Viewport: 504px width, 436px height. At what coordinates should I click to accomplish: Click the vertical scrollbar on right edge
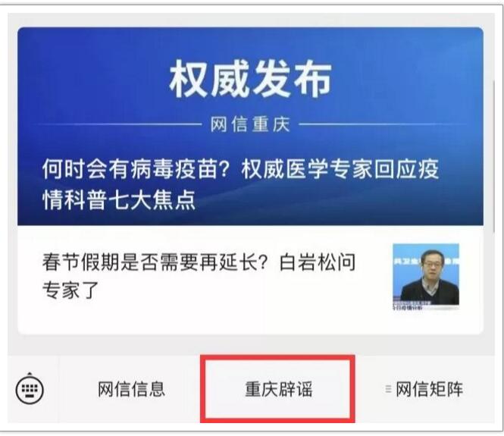[x=493, y=156]
